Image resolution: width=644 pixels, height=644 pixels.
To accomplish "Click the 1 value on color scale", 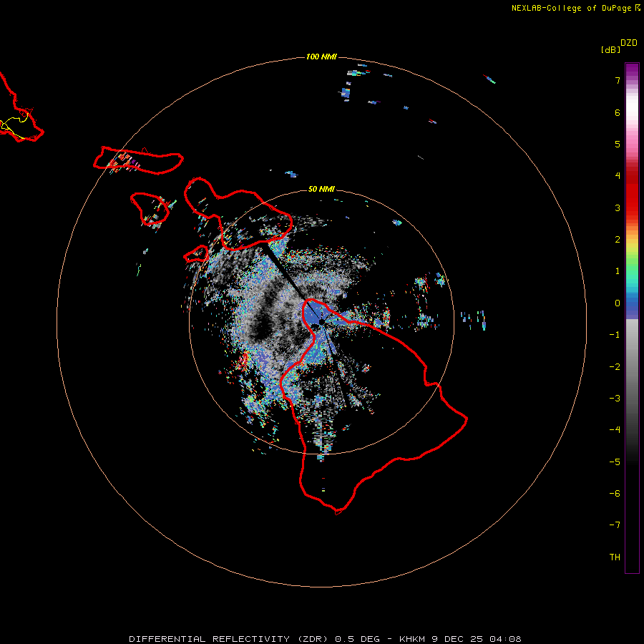I will tap(618, 271).
